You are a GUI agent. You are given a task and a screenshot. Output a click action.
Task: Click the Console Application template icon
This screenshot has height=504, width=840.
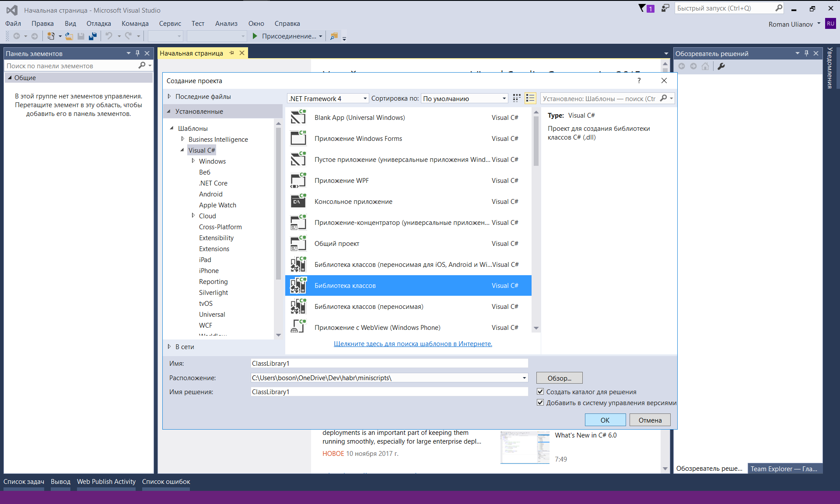tap(298, 201)
